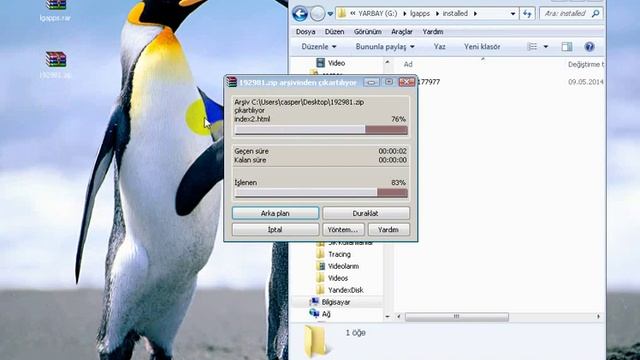Viewport: 640px width, 360px height.
Task: Select Ağ network in navigation tree
Action: coord(326,314)
